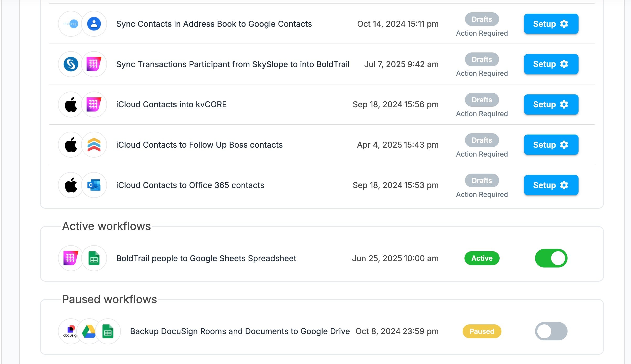Click Setup for iCloud Contacts into kvCORE

pyautogui.click(x=551, y=104)
